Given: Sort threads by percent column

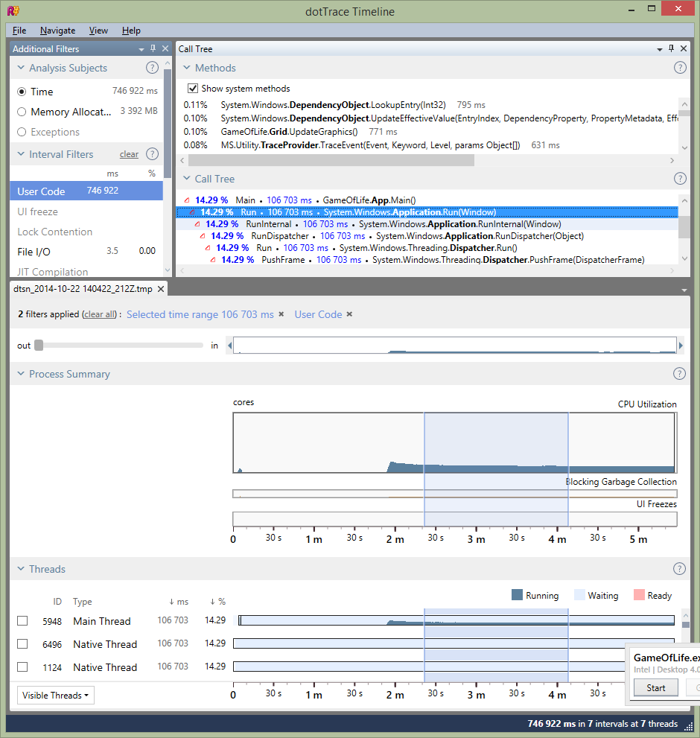Looking at the screenshot, I should 218,602.
